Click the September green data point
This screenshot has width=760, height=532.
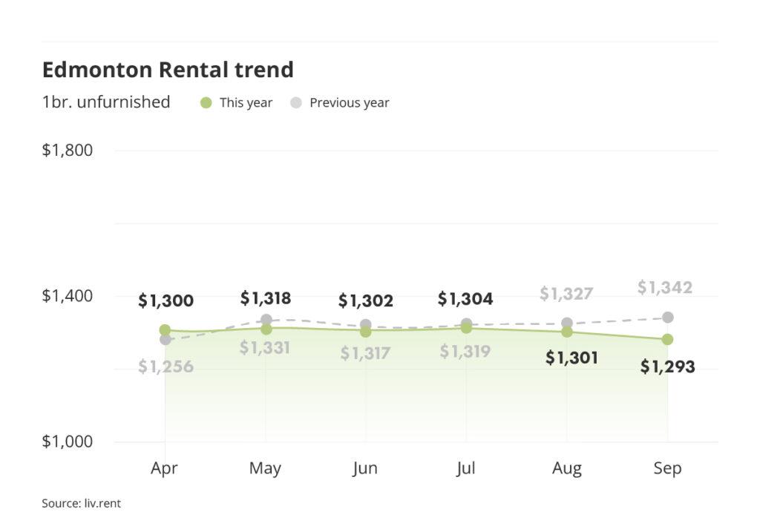click(667, 339)
